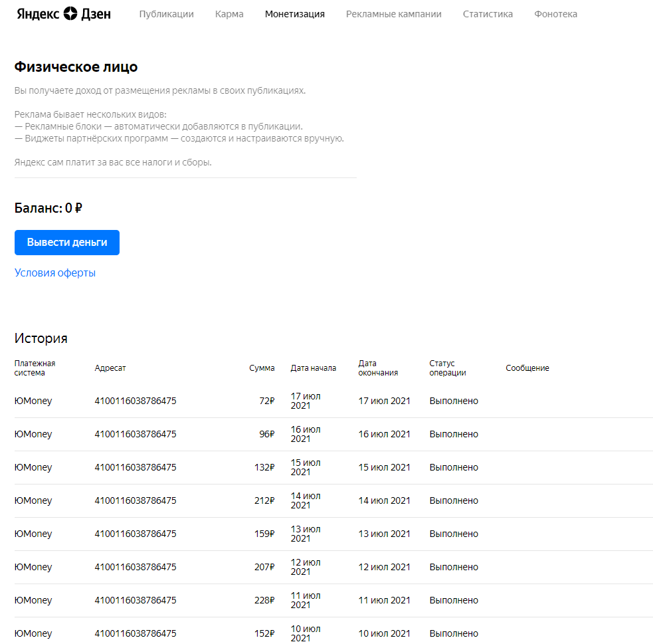Screen dimensions: 653x644
Task: Select the 152₽ amount cell
Action: click(x=264, y=633)
